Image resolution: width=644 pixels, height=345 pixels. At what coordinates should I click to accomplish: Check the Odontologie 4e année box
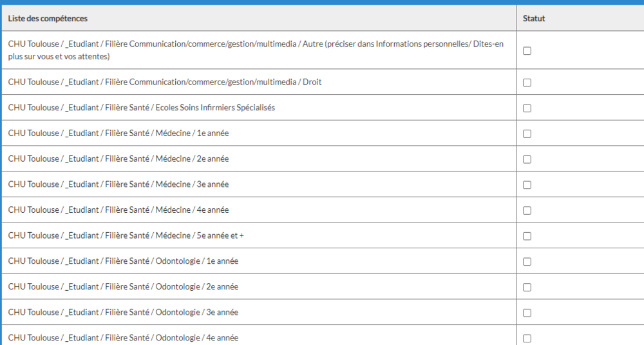pos(527,338)
